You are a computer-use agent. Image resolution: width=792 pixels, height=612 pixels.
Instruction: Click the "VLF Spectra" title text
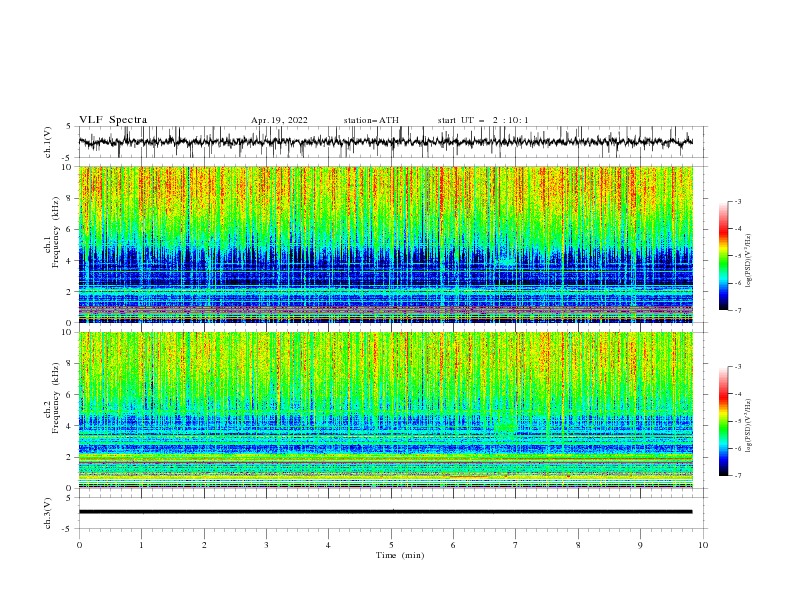click(113, 120)
